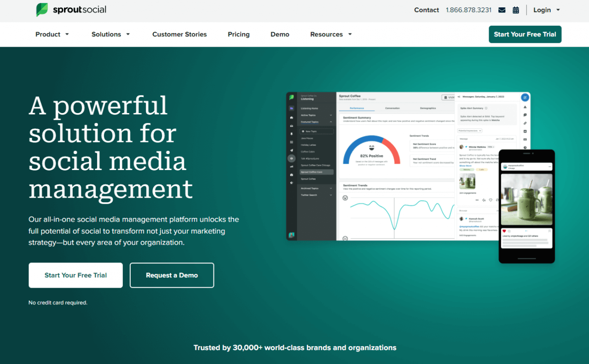
Task: Click the Request a Demo button
Action: tap(172, 275)
